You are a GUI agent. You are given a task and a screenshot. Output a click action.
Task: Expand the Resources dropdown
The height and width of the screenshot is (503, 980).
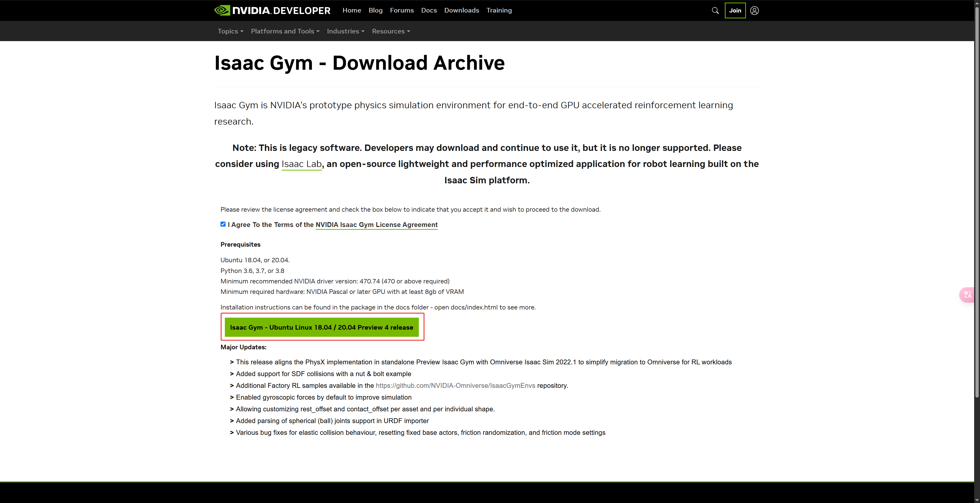(391, 31)
